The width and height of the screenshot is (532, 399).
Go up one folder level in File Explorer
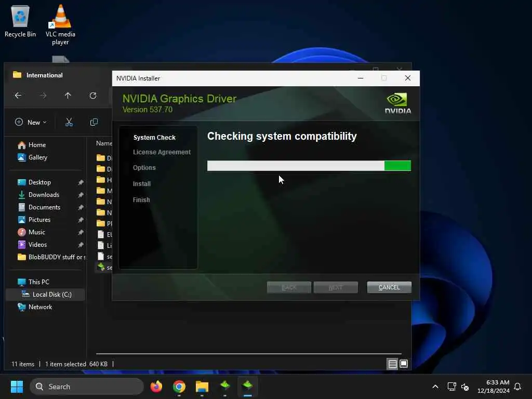68,96
